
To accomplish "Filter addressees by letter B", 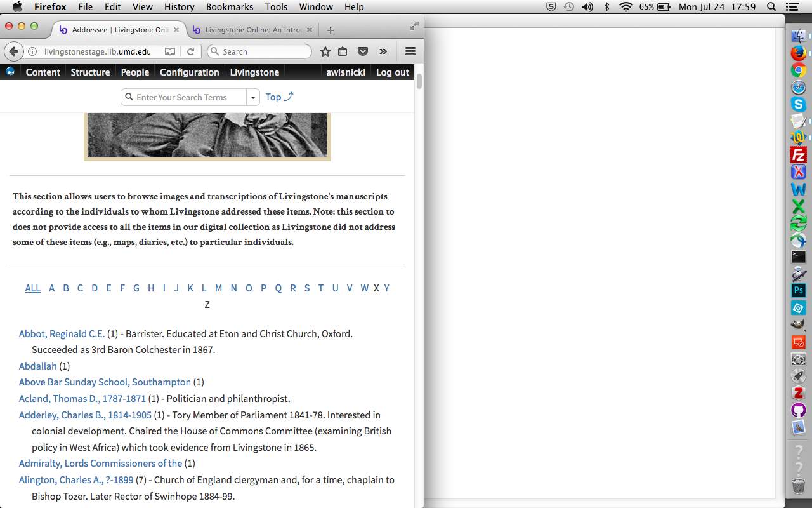I will (66, 288).
